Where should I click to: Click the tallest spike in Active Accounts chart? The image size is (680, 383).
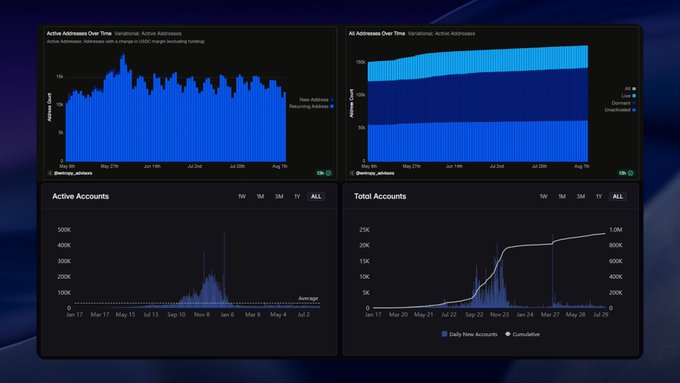coord(224,269)
